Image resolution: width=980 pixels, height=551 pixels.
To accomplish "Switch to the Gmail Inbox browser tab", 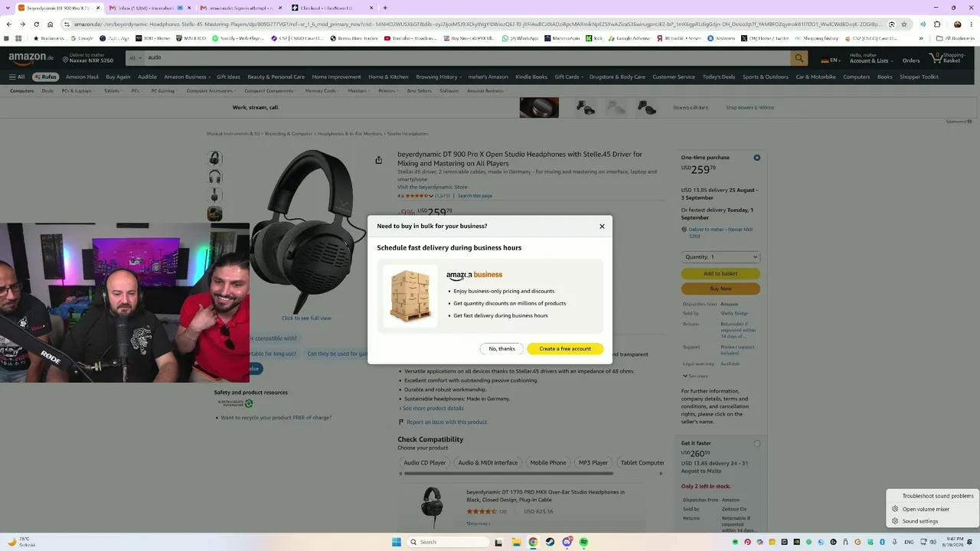I will pyautogui.click(x=151, y=8).
